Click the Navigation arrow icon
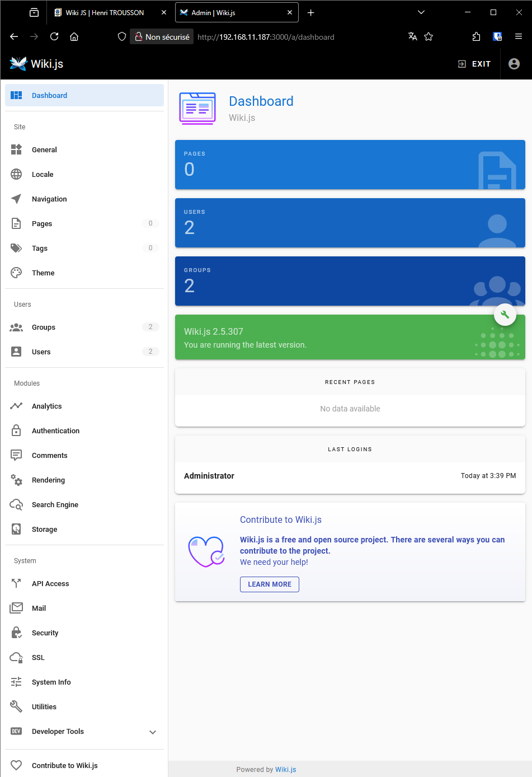 pyautogui.click(x=16, y=199)
